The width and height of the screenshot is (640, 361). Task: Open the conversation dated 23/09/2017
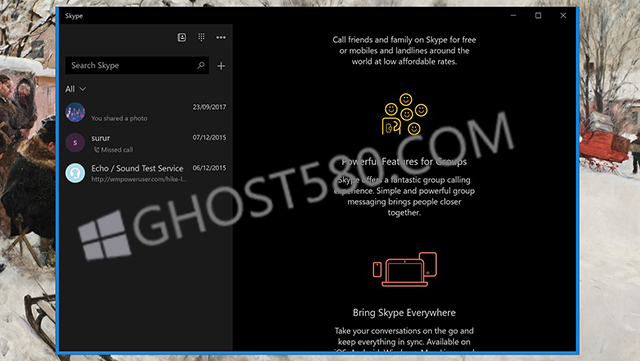(146, 112)
